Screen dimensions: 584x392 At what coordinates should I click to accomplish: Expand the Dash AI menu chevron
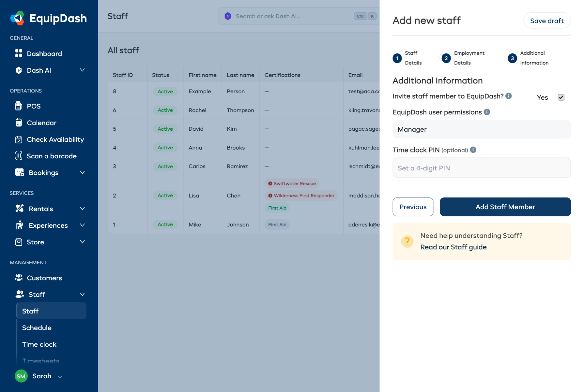point(83,70)
